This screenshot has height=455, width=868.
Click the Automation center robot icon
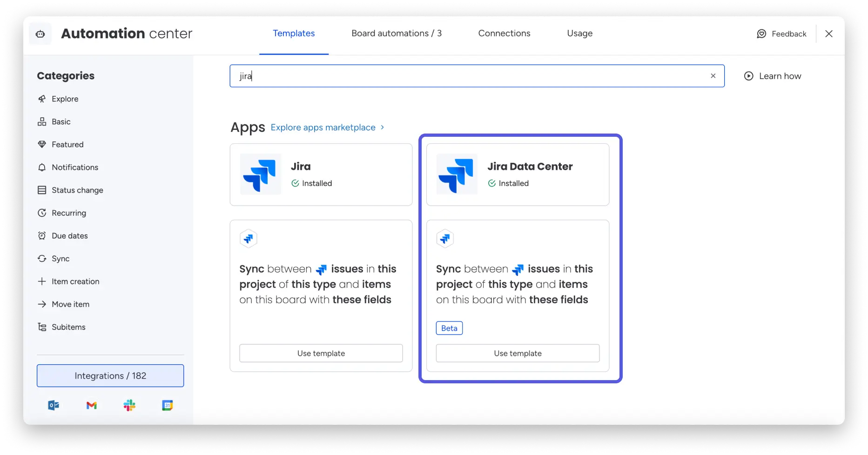40,33
